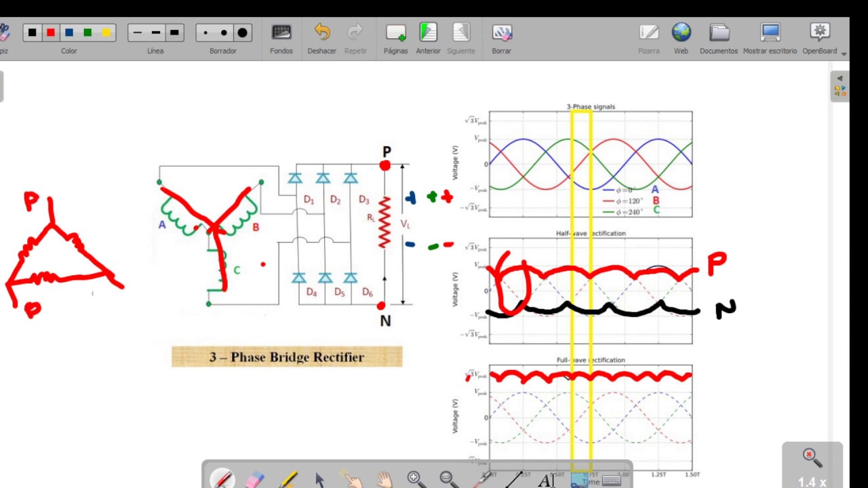Select the arrow selector tool
The height and width of the screenshot is (488, 868).
[320, 479]
